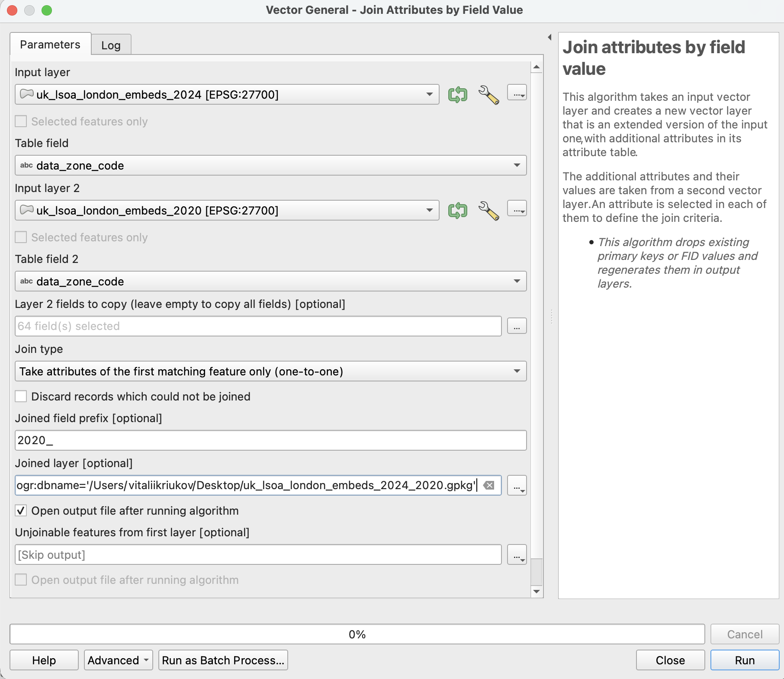Click browse button beside Input layer
The height and width of the screenshot is (679, 784).
(517, 93)
